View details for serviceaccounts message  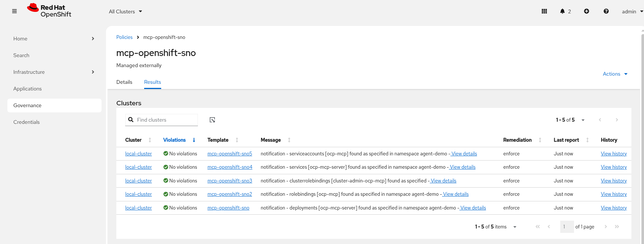pos(464,154)
